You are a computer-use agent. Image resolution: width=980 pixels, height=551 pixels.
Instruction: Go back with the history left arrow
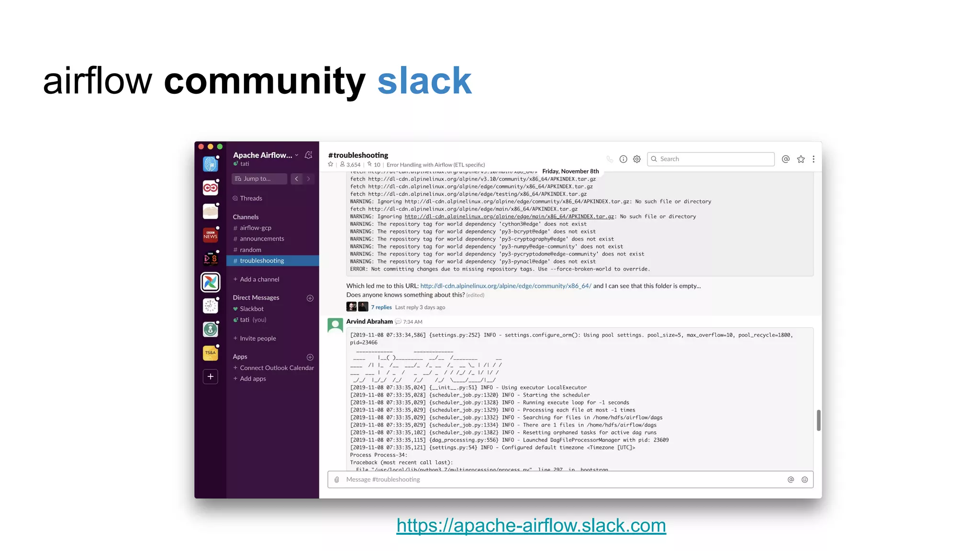[296, 179]
